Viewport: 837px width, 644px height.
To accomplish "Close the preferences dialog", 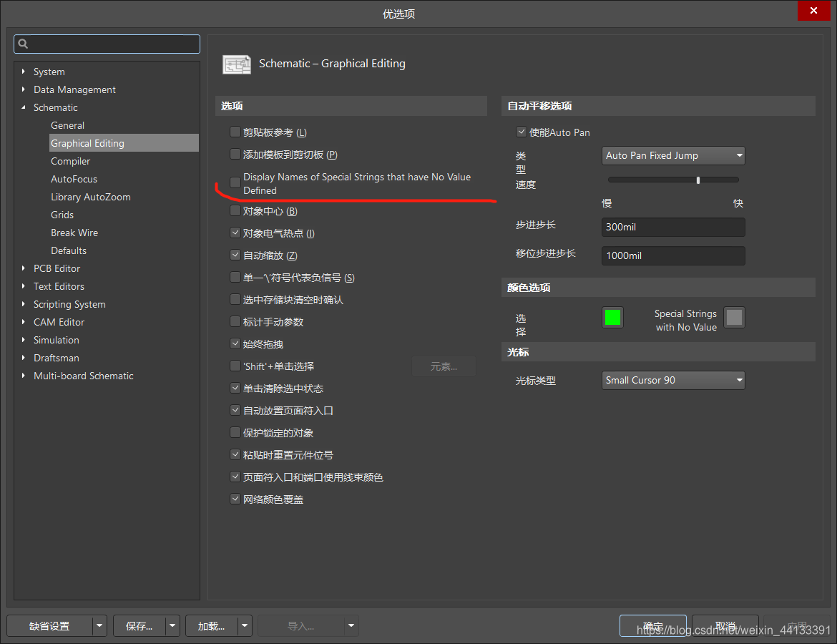I will pyautogui.click(x=813, y=11).
